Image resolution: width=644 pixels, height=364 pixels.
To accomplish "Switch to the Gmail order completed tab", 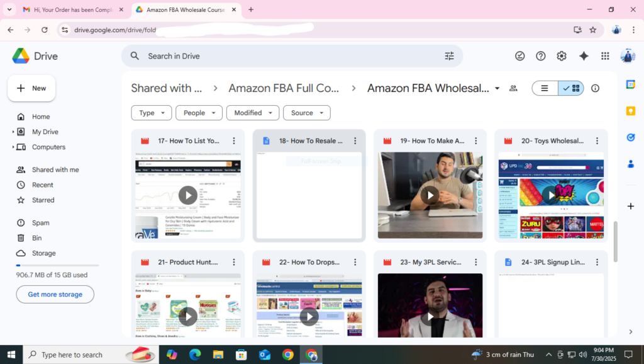I will click(x=68, y=9).
